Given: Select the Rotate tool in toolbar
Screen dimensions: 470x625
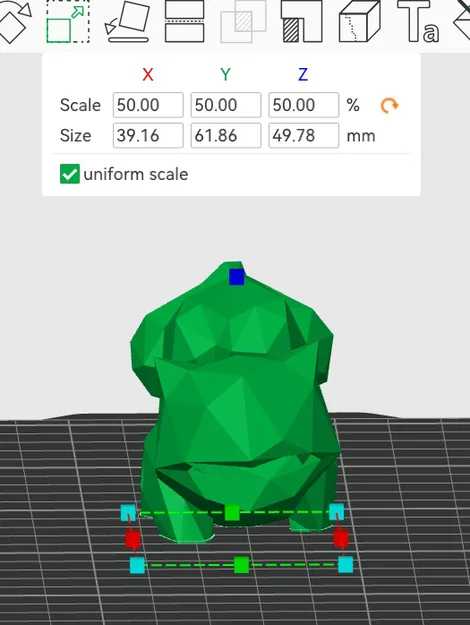Looking at the screenshot, I should pos(14,21).
